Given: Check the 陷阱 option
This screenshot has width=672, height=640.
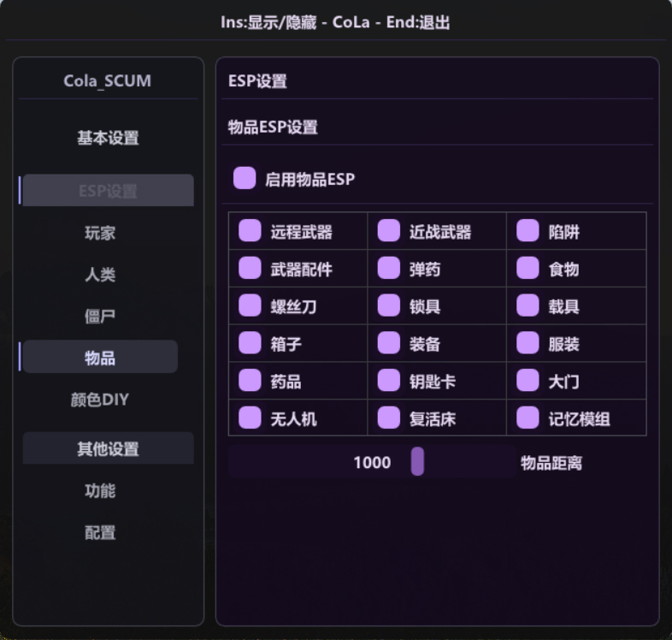Looking at the screenshot, I should 528,231.
